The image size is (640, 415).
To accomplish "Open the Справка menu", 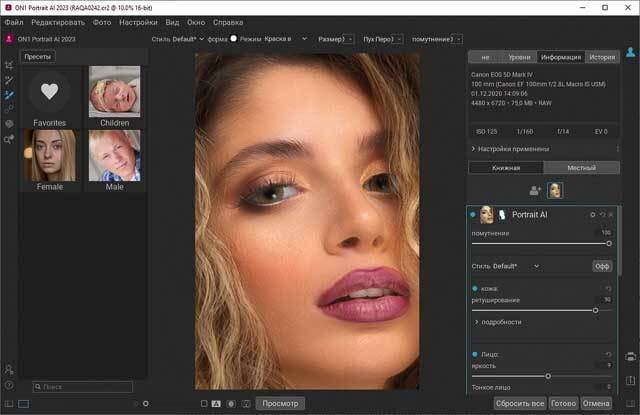I will [228, 22].
